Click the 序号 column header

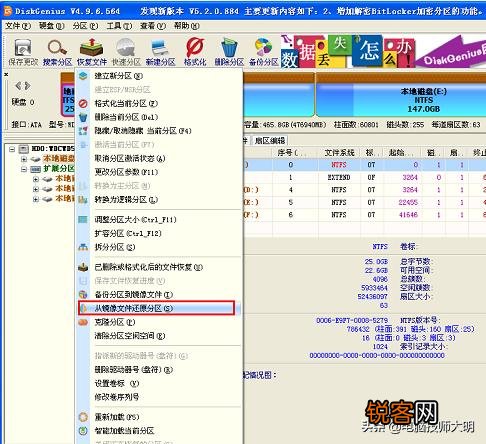click(x=291, y=153)
